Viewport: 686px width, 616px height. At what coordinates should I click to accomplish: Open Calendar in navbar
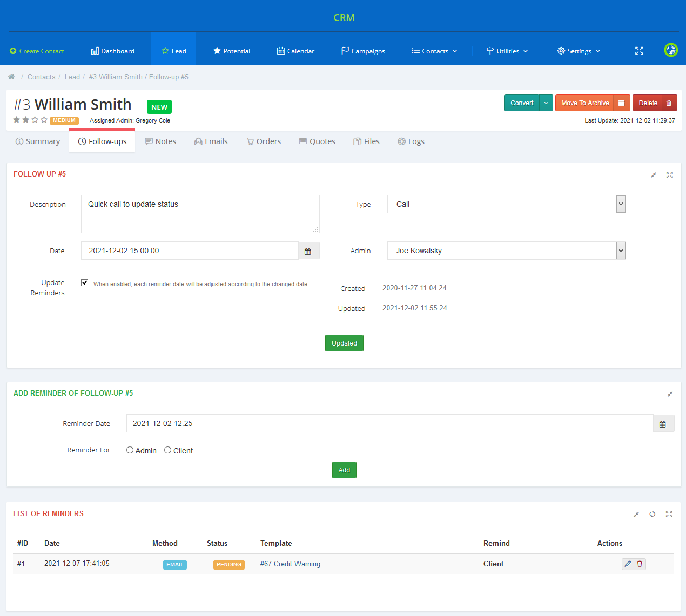295,51
